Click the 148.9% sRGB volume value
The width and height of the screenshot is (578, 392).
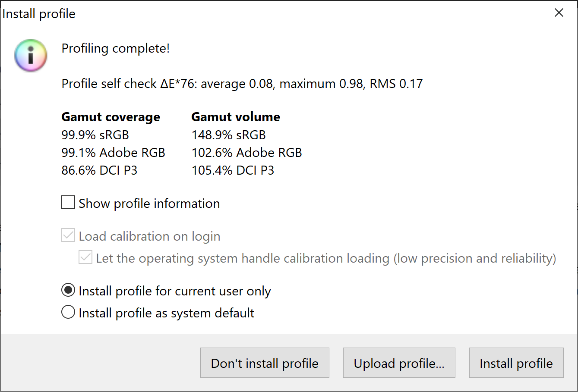pyautogui.click(x=229, y=135)
